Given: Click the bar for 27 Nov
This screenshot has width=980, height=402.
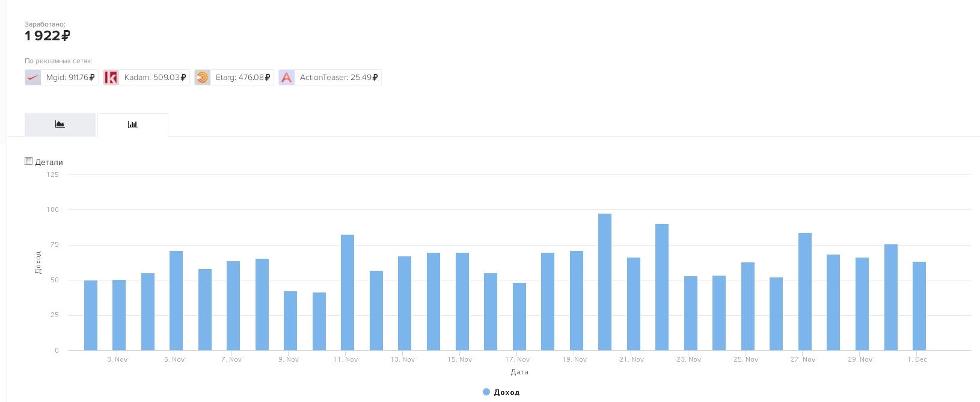Looking at the screenshot, I should point(805,292).
